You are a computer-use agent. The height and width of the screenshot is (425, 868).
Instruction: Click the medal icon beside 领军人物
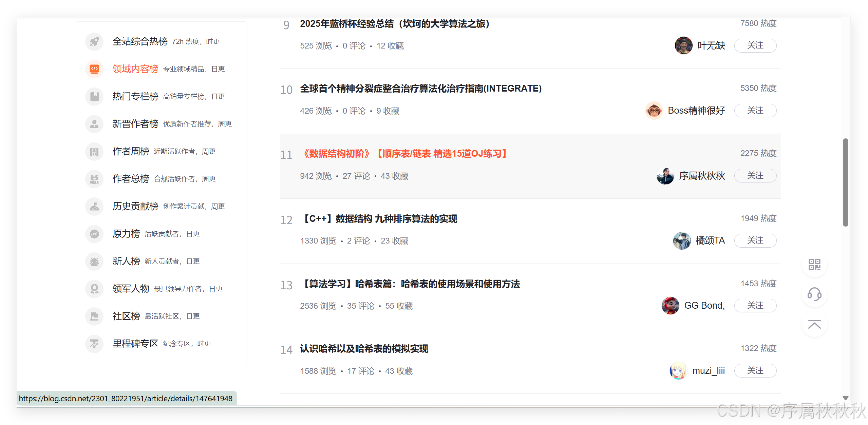94,289
